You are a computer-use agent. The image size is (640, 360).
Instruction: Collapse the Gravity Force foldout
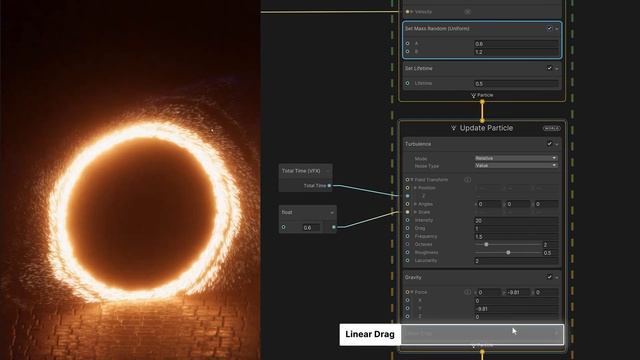coord(412,292)
